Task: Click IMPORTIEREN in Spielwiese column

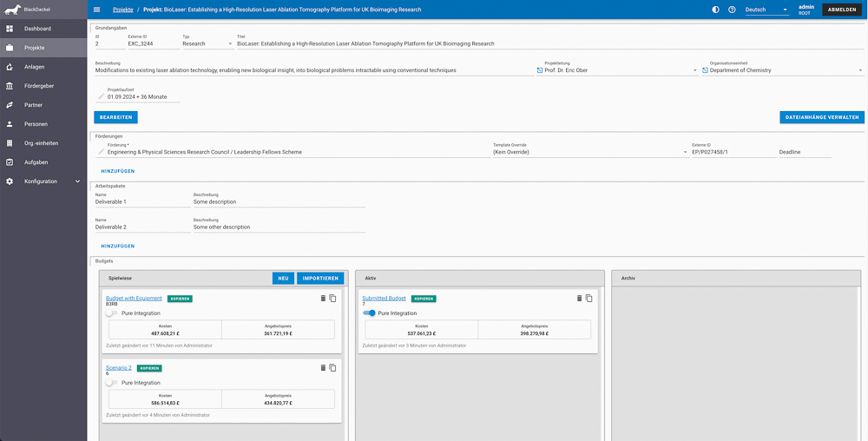Action: click(320, 279)
